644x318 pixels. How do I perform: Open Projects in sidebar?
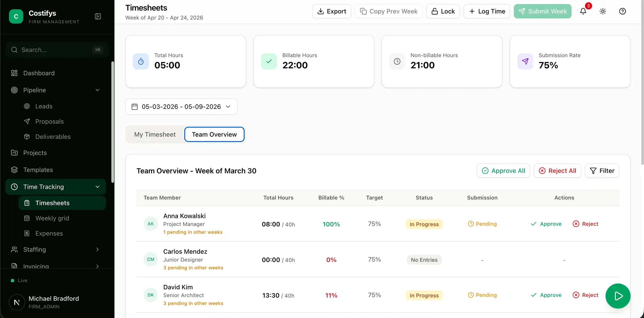(x=56, y=153)
